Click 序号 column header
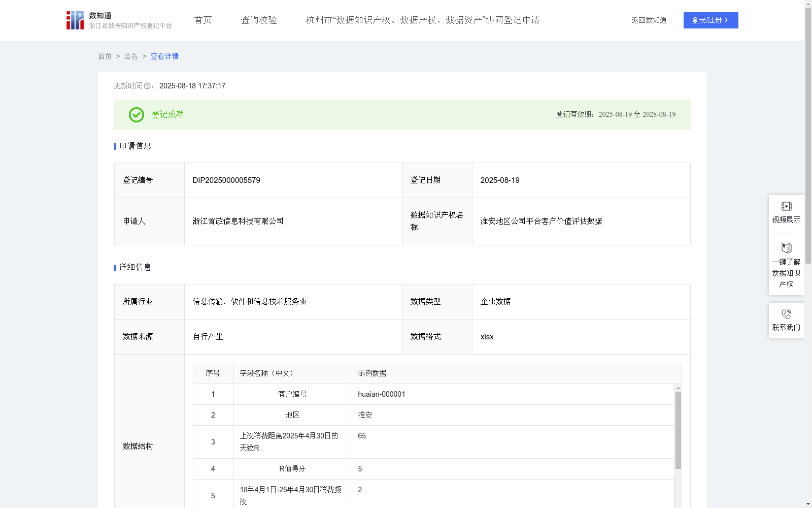 pos(213,373)
